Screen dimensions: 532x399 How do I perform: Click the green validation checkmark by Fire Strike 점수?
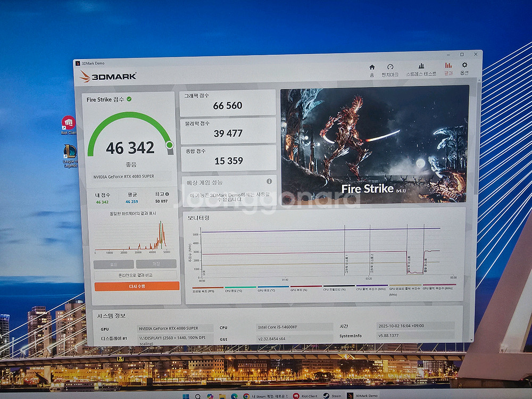(x=129, y=99)
